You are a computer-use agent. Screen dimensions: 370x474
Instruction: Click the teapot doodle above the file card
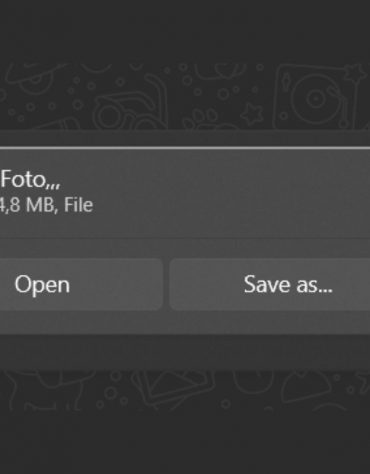[132, 108]
